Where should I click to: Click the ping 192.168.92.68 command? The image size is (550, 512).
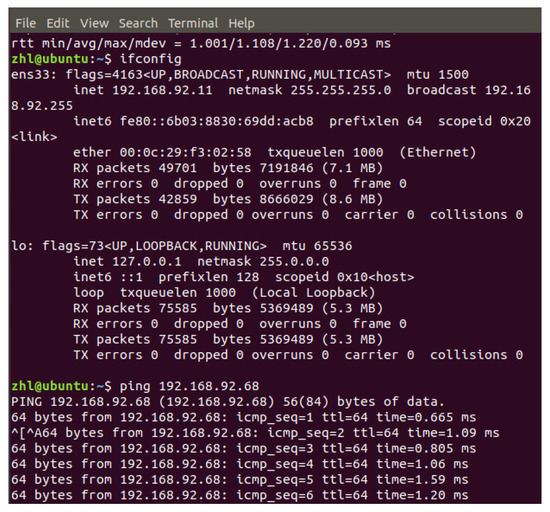click(189, 386)
